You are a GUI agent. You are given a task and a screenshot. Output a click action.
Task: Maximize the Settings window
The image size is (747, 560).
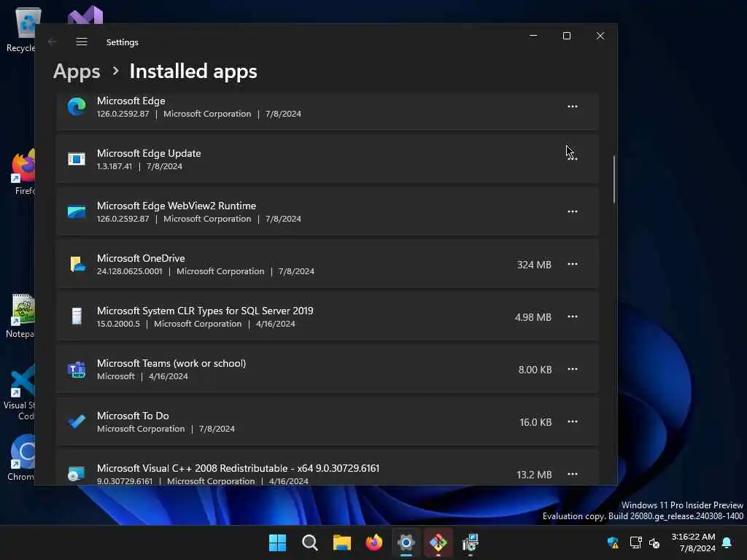tap(566, 36)
